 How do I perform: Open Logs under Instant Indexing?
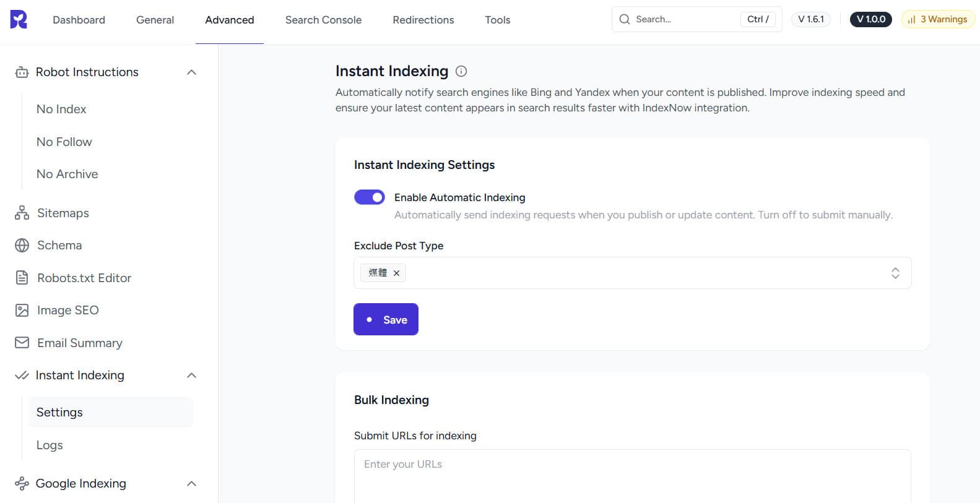click(x=50, y=445)
